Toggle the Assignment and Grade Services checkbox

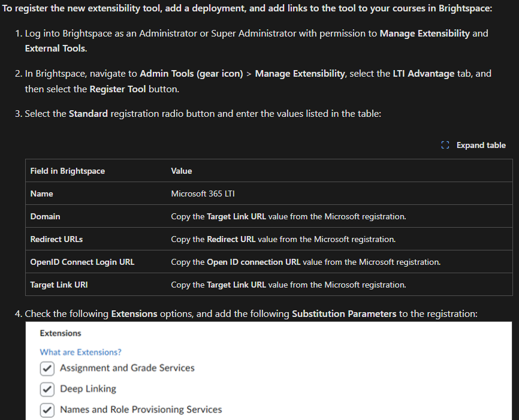click(x=47, y=368)
